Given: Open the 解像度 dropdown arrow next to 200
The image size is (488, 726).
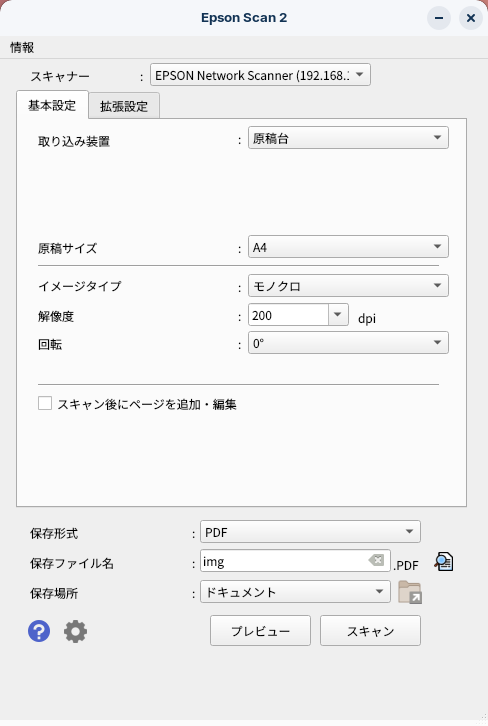Looking at the screenshot, I should point(338,315).
